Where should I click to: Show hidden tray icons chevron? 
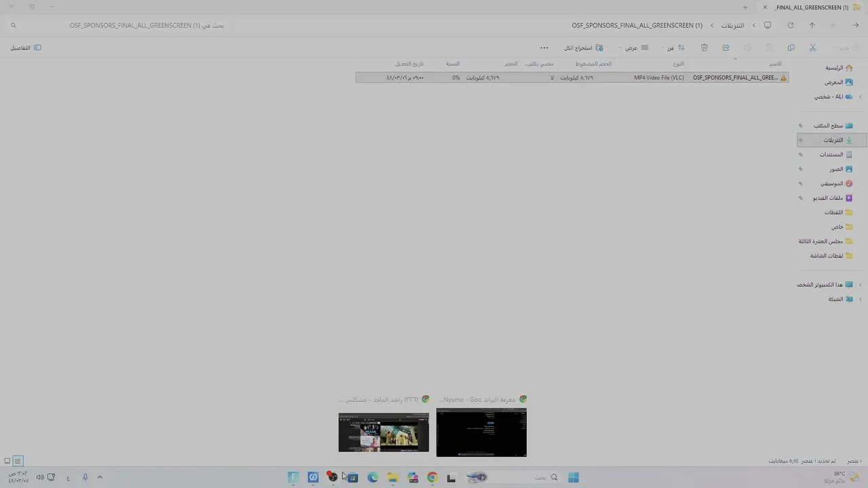coord(100,477)
